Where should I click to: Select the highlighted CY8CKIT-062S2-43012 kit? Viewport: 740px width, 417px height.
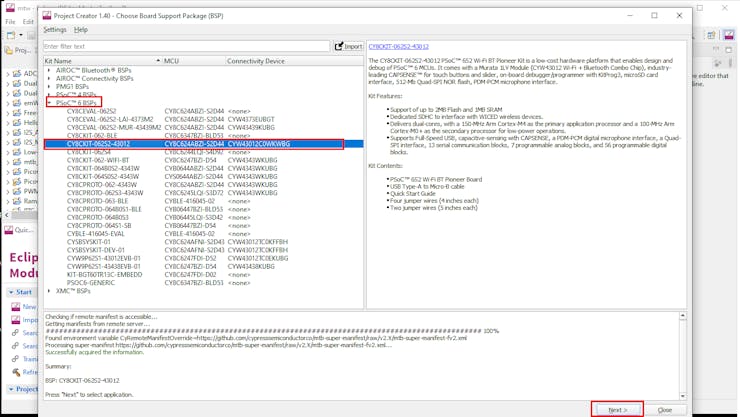tap(203, 144)
